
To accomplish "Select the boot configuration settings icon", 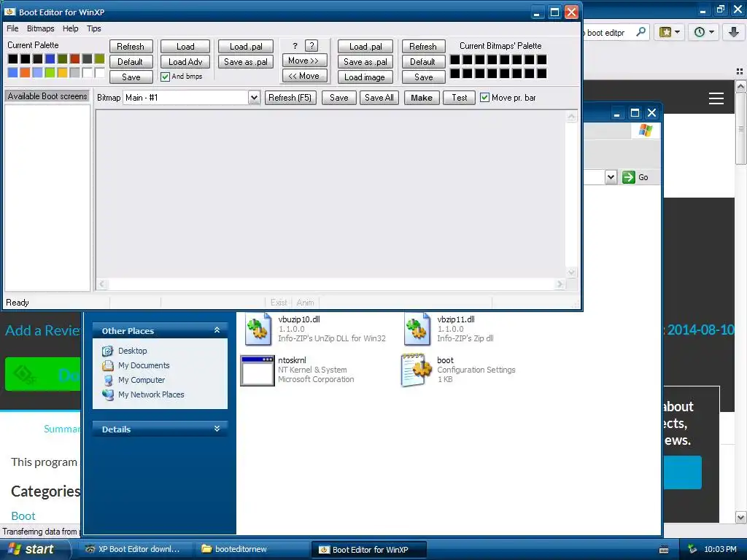I will [416, 370].
